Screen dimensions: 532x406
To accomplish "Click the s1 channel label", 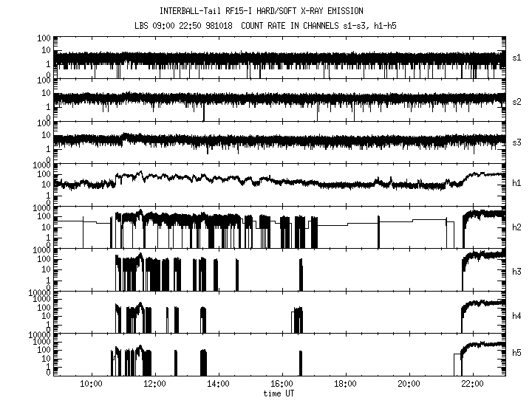I will pyautogui.click(x=517, y=56).
